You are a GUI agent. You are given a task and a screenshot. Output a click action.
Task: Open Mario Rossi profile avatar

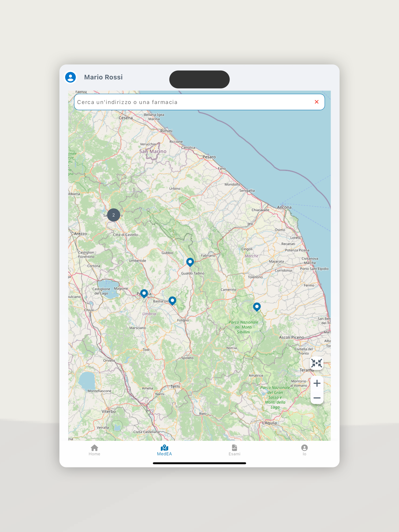click(x=71, y=77)
